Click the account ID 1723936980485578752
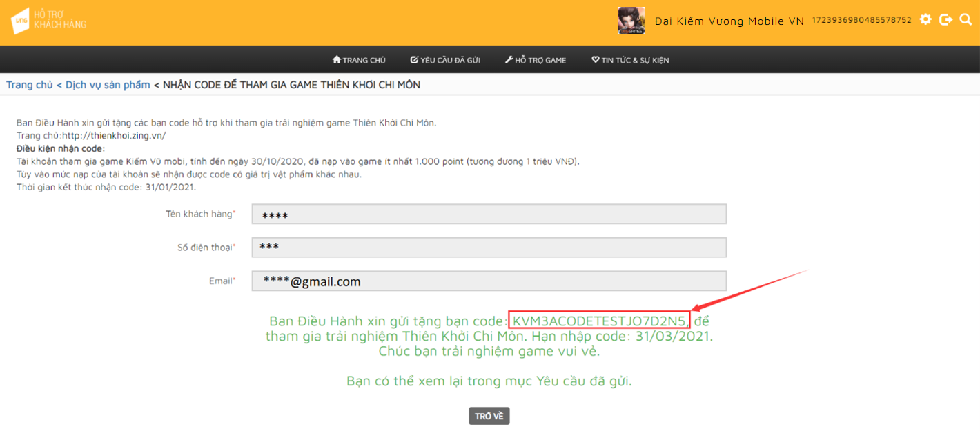 861,20
